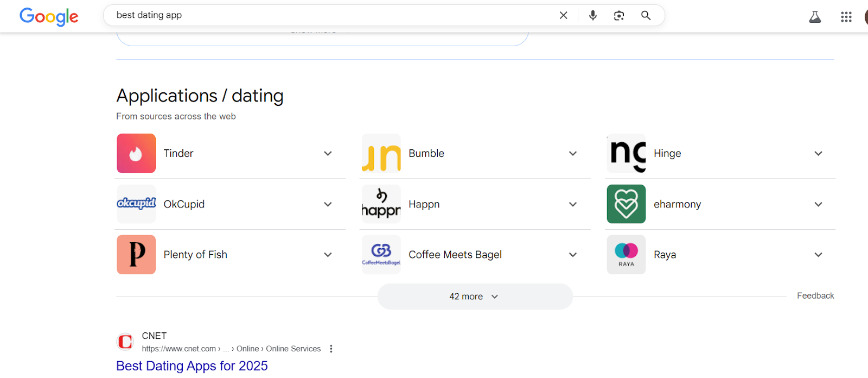Expand the Plenty of Fish chevron
Viewport: 868px width, 378px height.
click(x=328, y=255)
